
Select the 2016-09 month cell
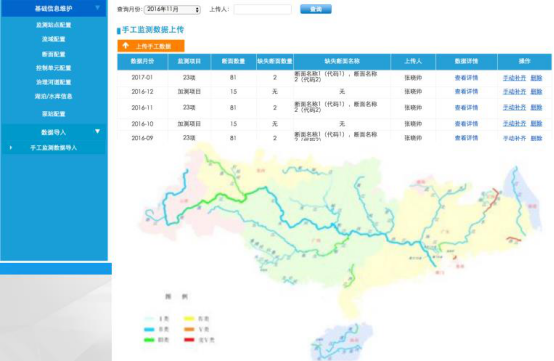(x=142, y=138)
